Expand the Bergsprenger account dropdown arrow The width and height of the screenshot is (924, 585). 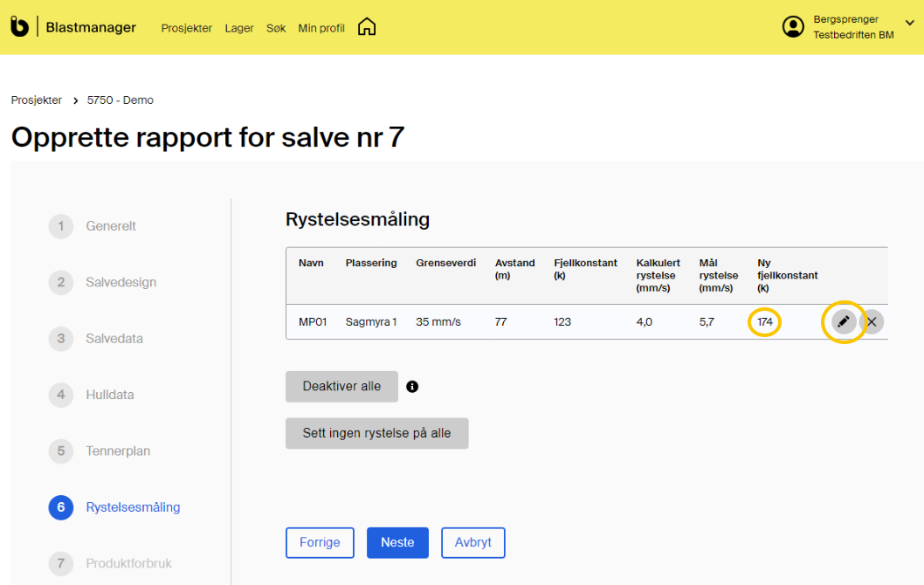(x=909, y=24)
